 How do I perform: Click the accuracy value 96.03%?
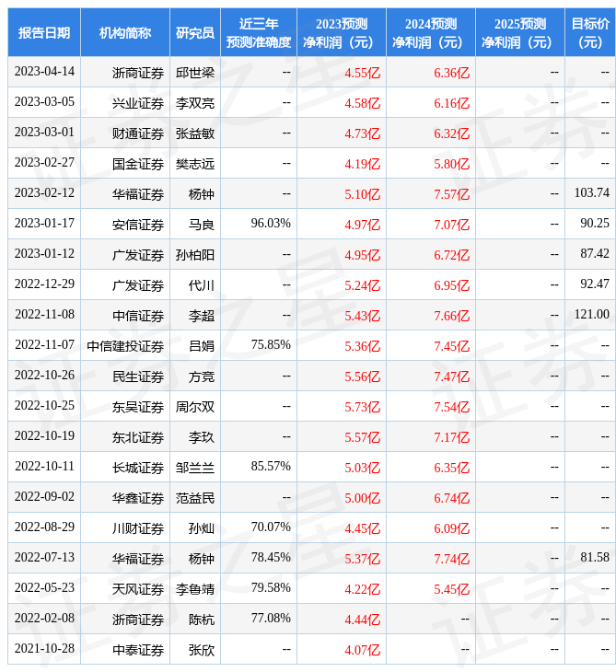click(271, 224)
